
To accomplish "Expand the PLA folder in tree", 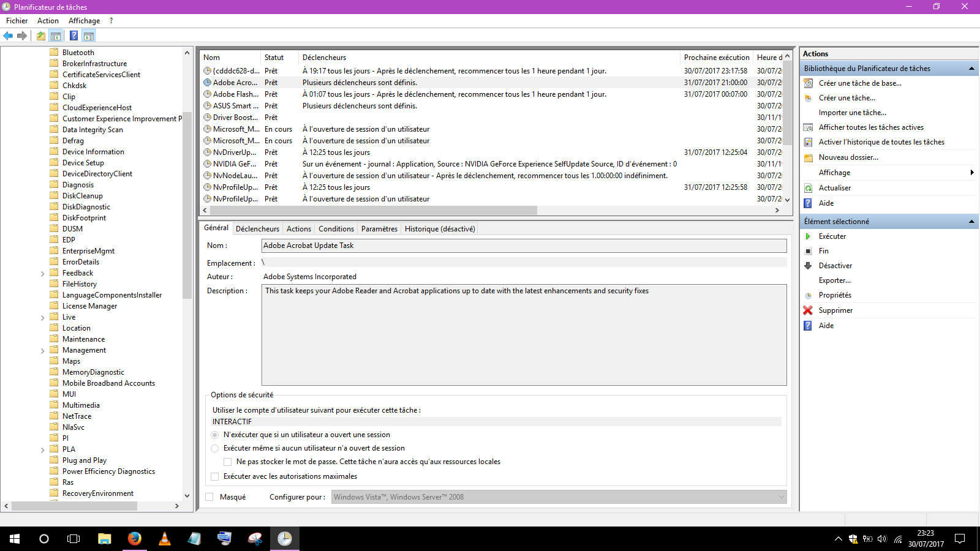I will point(42,450).
